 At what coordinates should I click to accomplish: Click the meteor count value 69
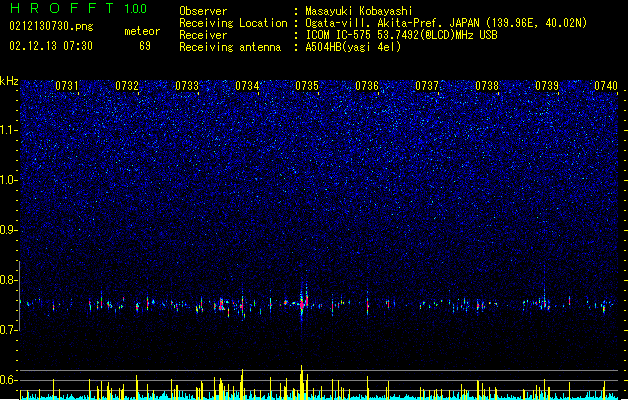click(145, 46)
